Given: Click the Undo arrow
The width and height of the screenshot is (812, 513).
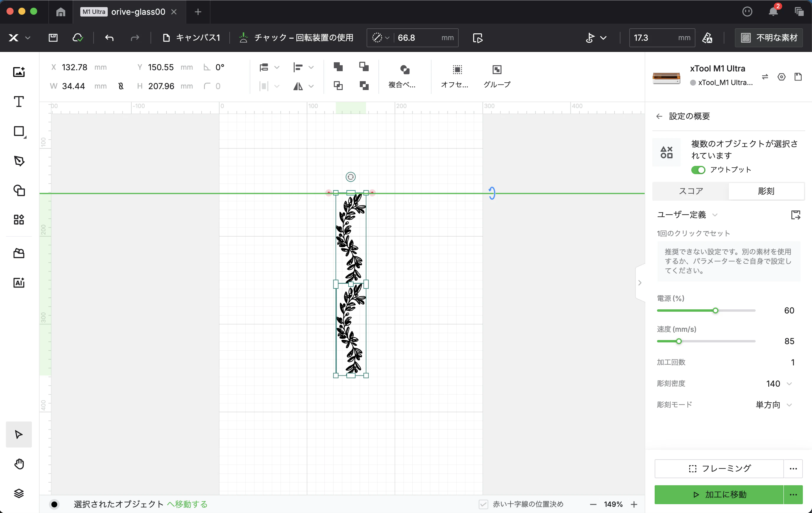Looking at the screenshot, I should pyautogui.click(x=109, y=38).
